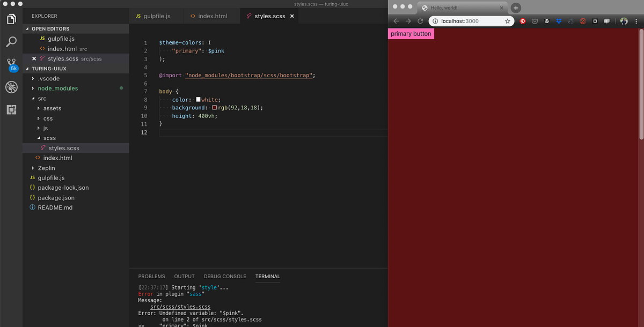Image resolution: width=644 pixels, height=327 pixels.
Task: Open the Extensions view
Action: 11,109
